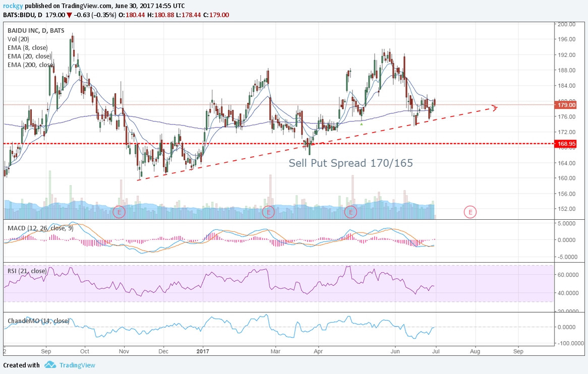Click the 168.95 red horizontal line price tag

(x=566, y=144)
